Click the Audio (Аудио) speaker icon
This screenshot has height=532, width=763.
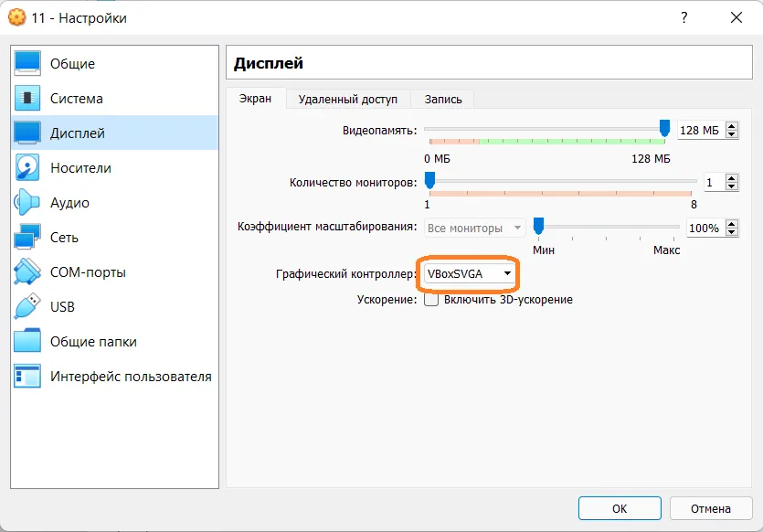click(x=27, y=203)
